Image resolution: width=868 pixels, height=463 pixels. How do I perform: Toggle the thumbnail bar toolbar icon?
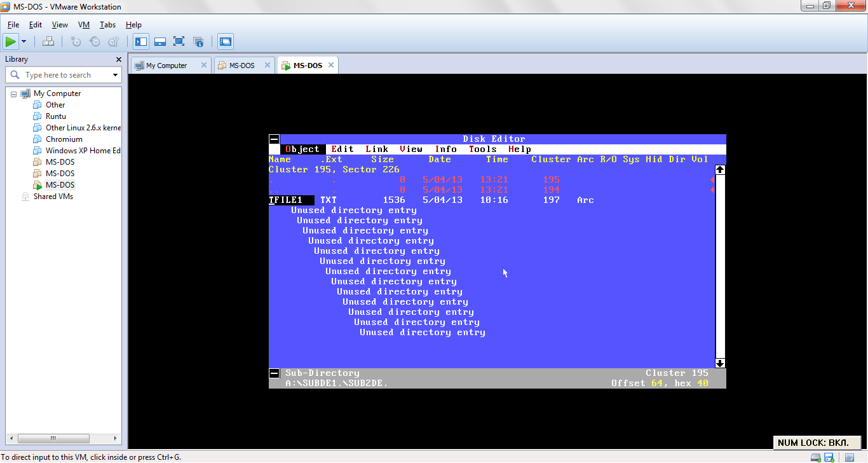click(160, 42)
